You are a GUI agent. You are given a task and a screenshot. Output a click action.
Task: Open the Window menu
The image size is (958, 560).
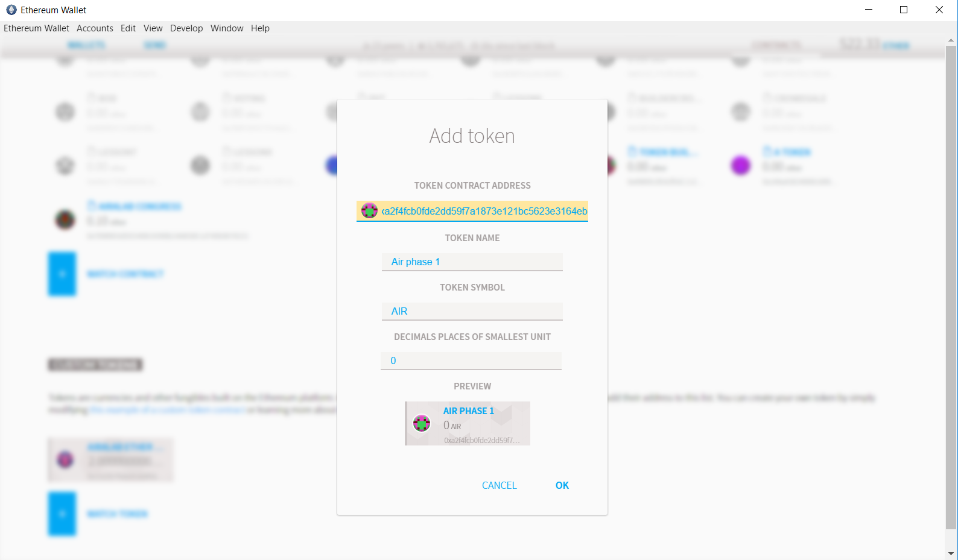point(227,28)
